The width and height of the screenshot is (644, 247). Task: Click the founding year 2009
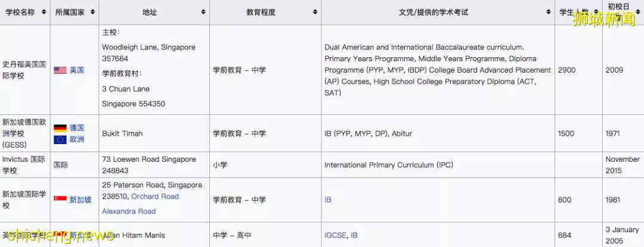(x=614, y=70)
